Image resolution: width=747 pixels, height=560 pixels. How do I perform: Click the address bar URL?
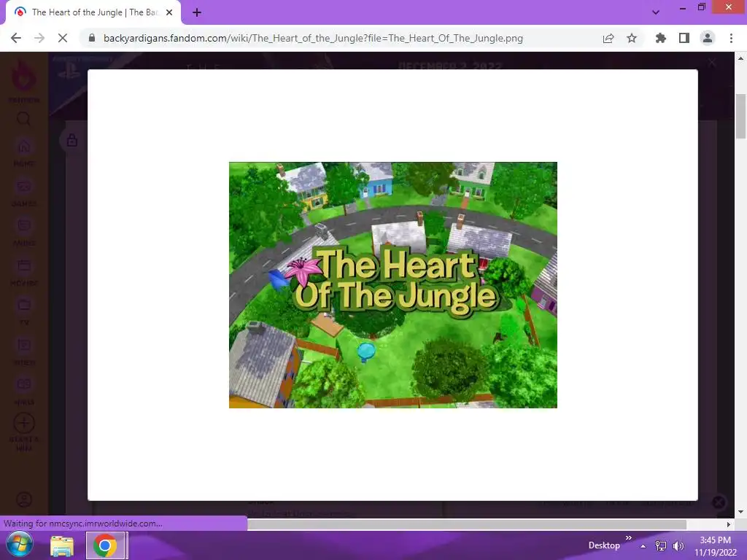click(x=313, y=38)
